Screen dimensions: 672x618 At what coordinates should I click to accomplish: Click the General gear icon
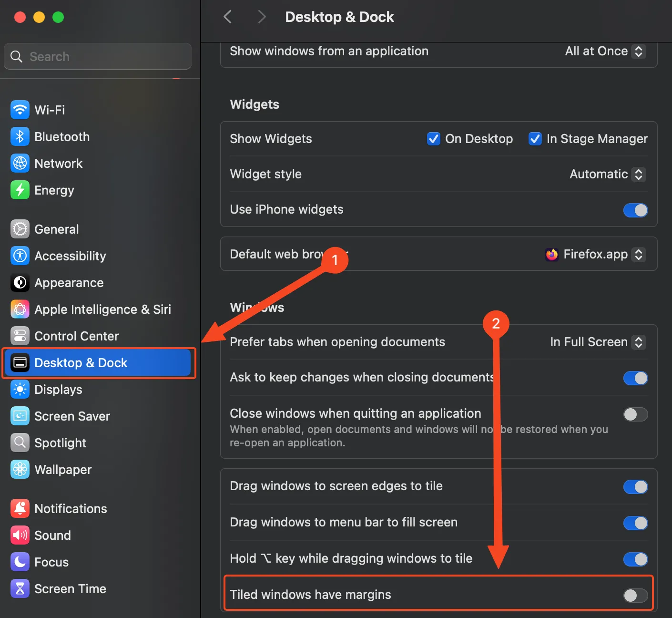click(x=20, y=229)
